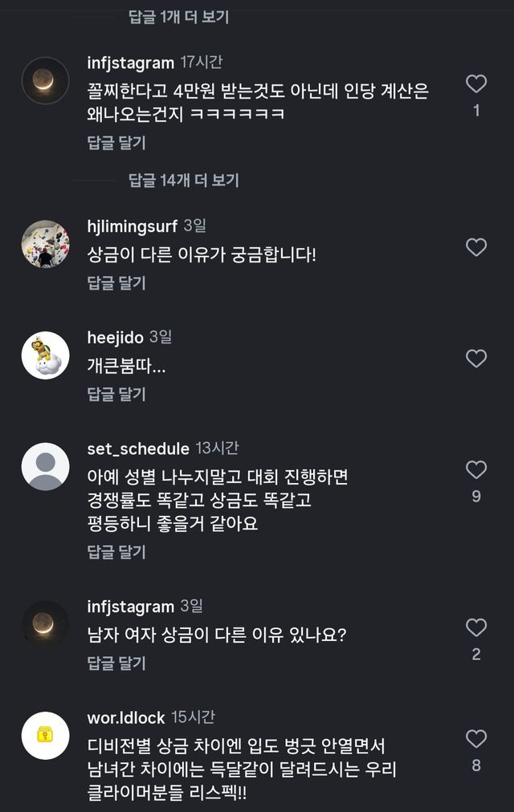Open username link set_schedule
514x812 pixels.
coord(138,449)
